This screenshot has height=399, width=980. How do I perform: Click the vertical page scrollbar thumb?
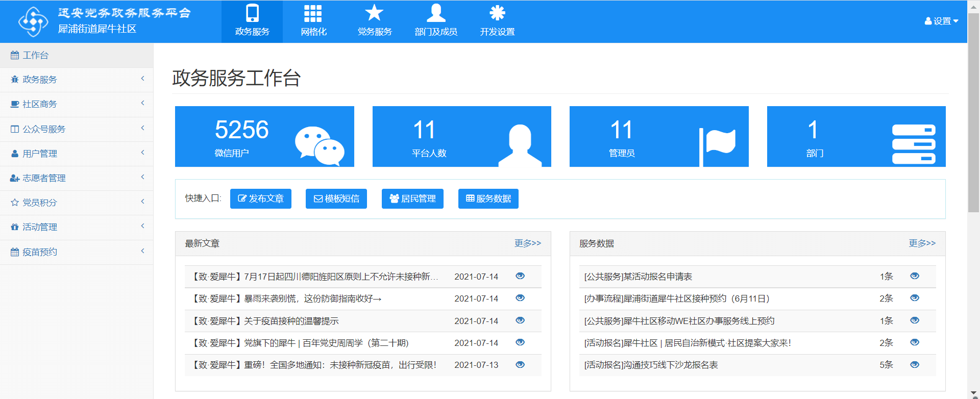tap(973, 112)
